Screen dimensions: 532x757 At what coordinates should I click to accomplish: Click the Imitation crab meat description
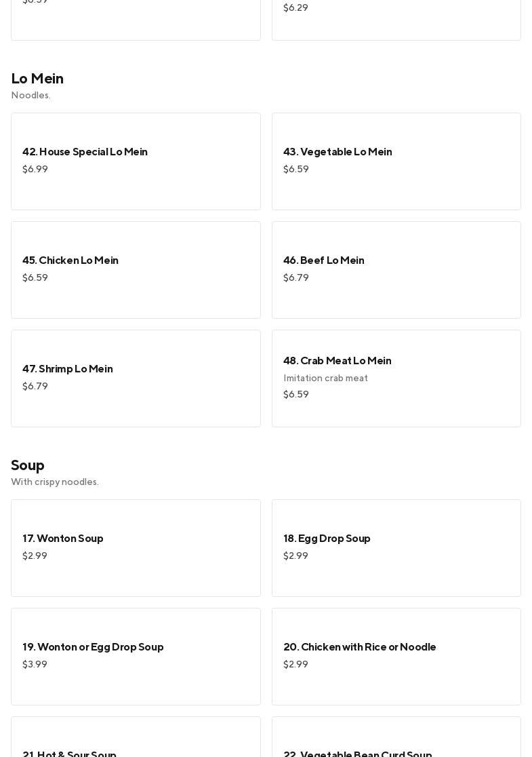[x=325, y=378]
